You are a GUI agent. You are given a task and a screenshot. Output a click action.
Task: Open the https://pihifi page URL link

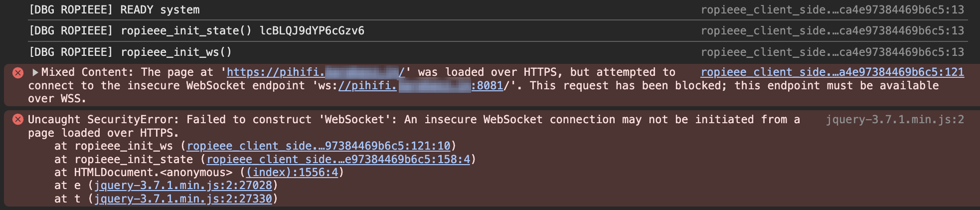tap(316, 72)
